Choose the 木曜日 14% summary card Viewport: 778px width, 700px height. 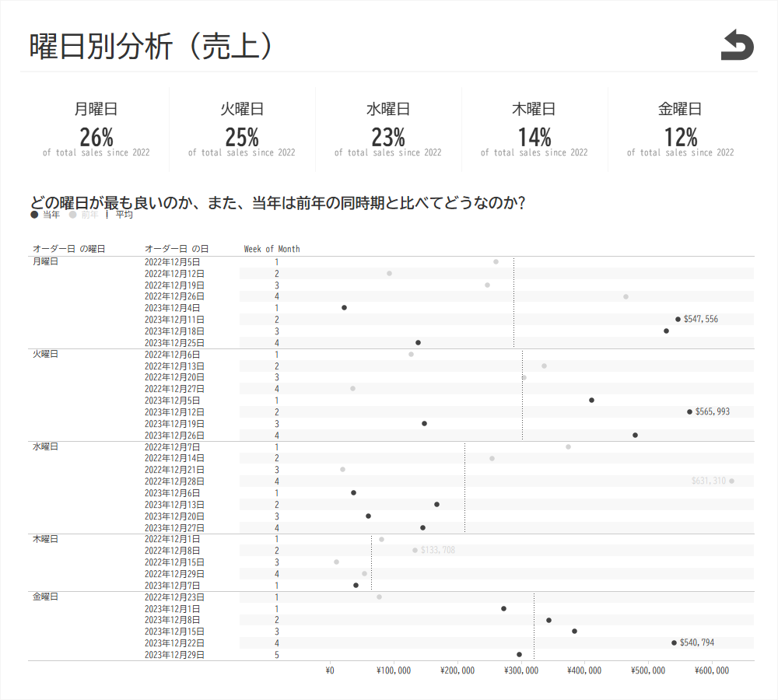click(x=534, y=129)
